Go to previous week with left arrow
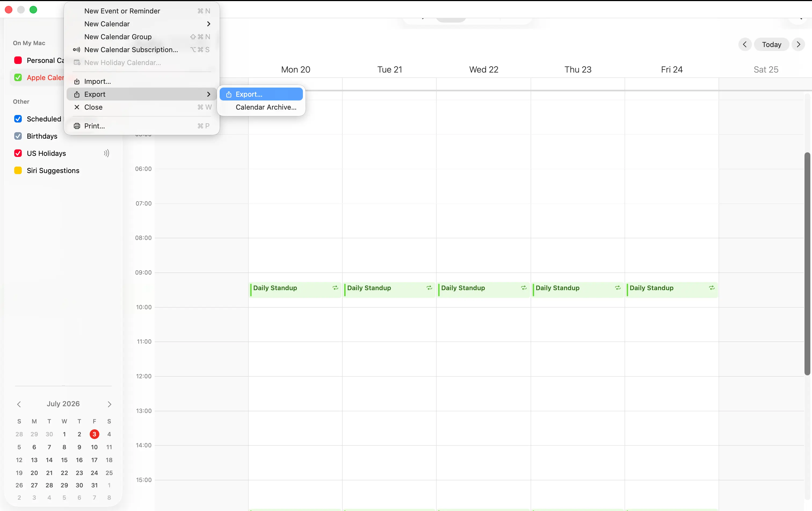The image size is (812, 511). pos(745,45)
